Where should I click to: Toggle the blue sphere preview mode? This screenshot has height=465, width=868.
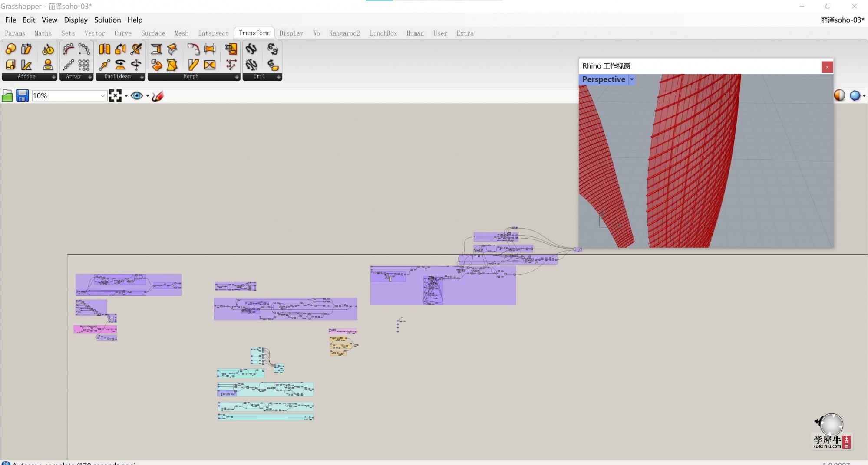(855, 95)
